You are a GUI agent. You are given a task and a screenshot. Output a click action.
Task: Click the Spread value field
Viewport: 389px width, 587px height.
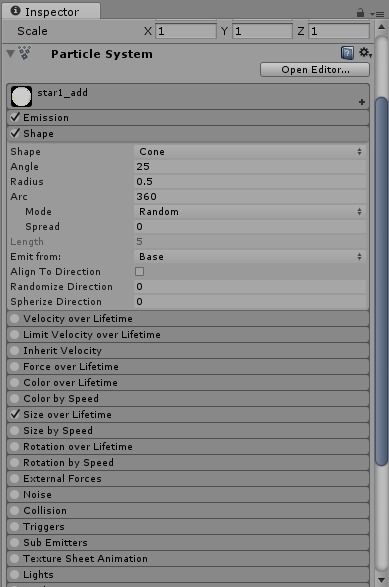click(x=250, y=226)
